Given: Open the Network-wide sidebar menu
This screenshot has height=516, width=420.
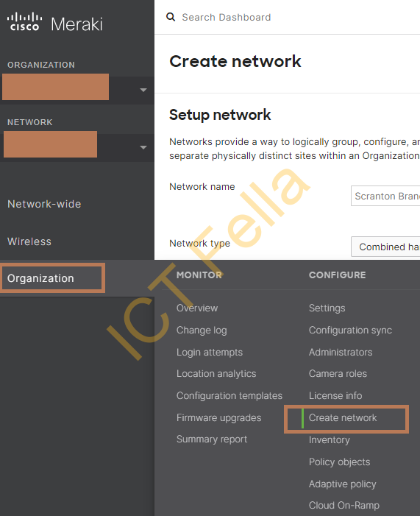Looking at the screenshot, I should [x=44, y=204].
